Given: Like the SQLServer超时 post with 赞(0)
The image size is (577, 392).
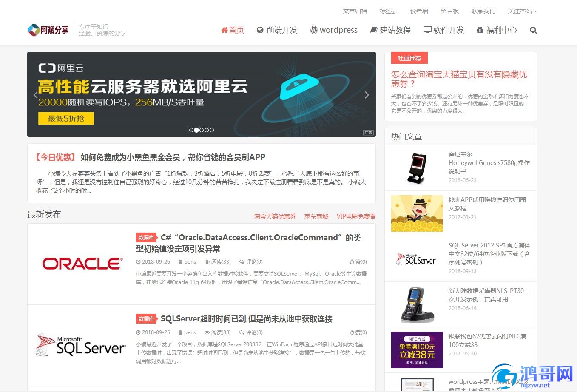Looking at the screenshot, I should (x=358, y=332).
